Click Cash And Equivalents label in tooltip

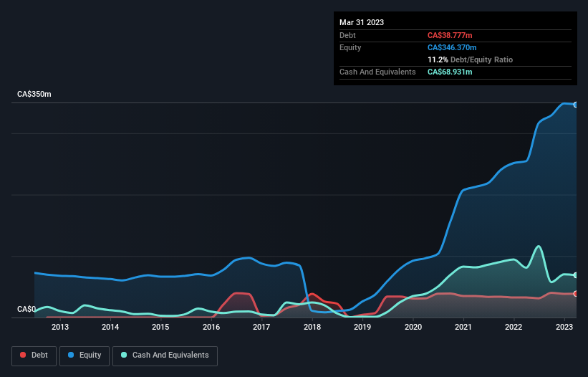pyautogui.click(x=377, y=72)
